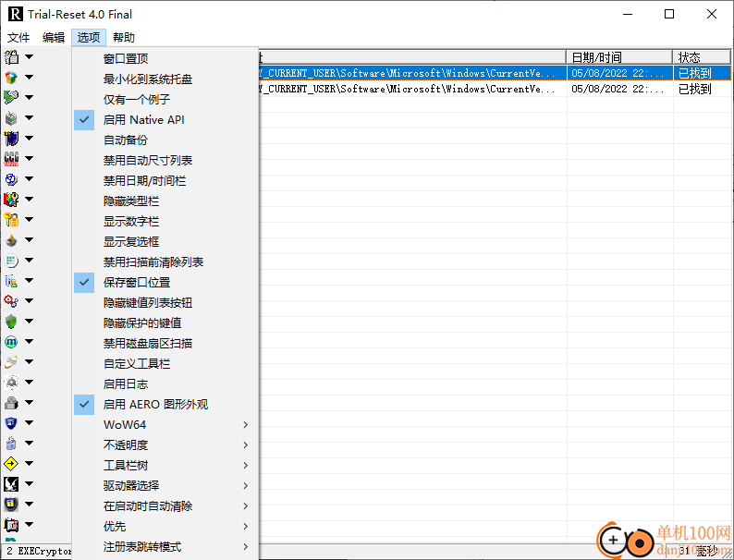This screenshot has width=734, height=560.
Task: Open the 帮助 menu
Action: pyautogui.click(x=124, y=38)
